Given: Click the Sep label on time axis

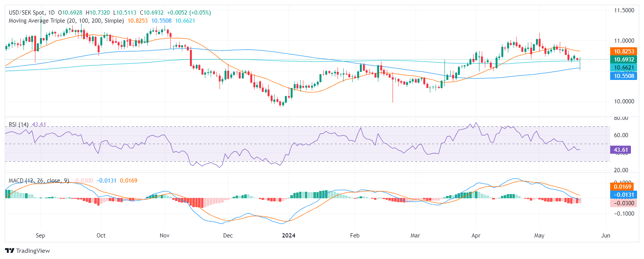Looking at the screenshot, I should [40, 236].
